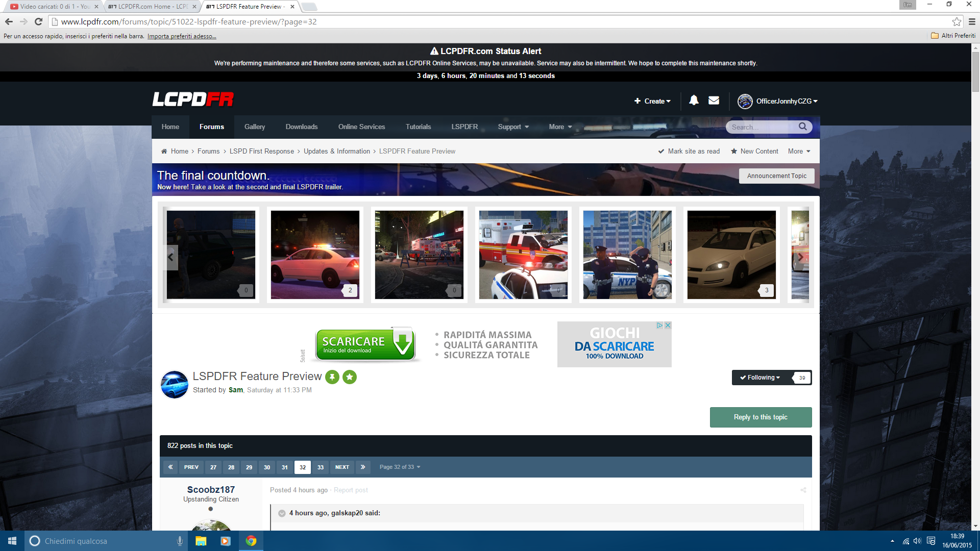Viewport: 980px width, 551px height.
Task: Open the NYPD officers gallery thumbnail
Action: pos(627,255)
